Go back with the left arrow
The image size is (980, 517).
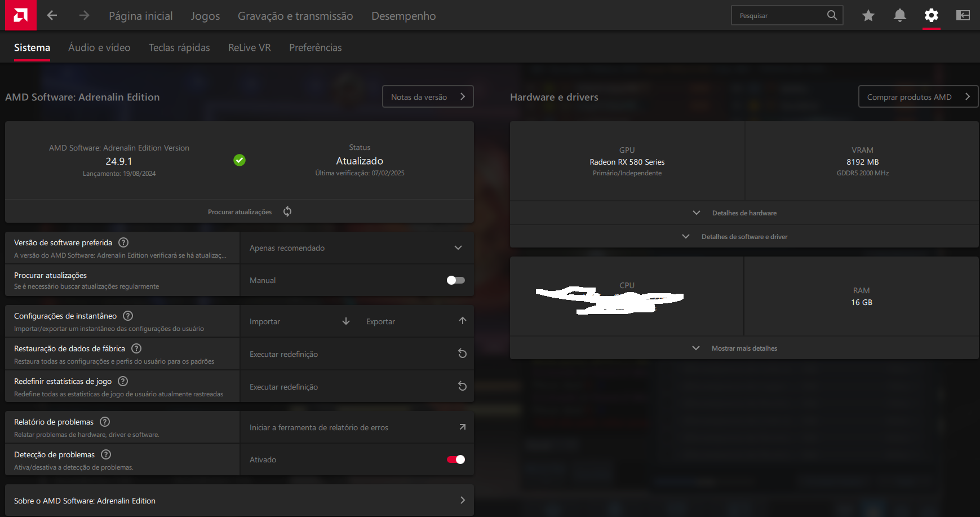[x=52, y=15]
